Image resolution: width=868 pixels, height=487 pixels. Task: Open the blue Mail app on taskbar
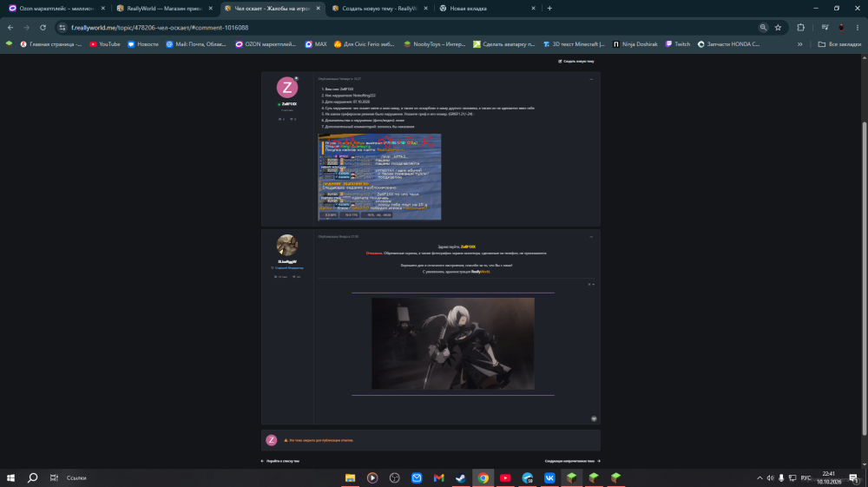click(417, 477)
